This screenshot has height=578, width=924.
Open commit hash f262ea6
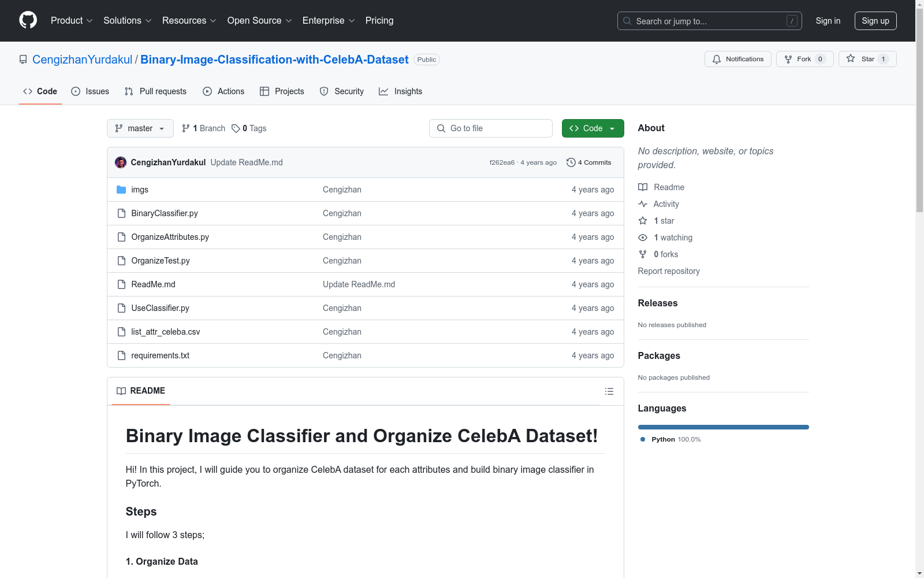tap(502, 162)
